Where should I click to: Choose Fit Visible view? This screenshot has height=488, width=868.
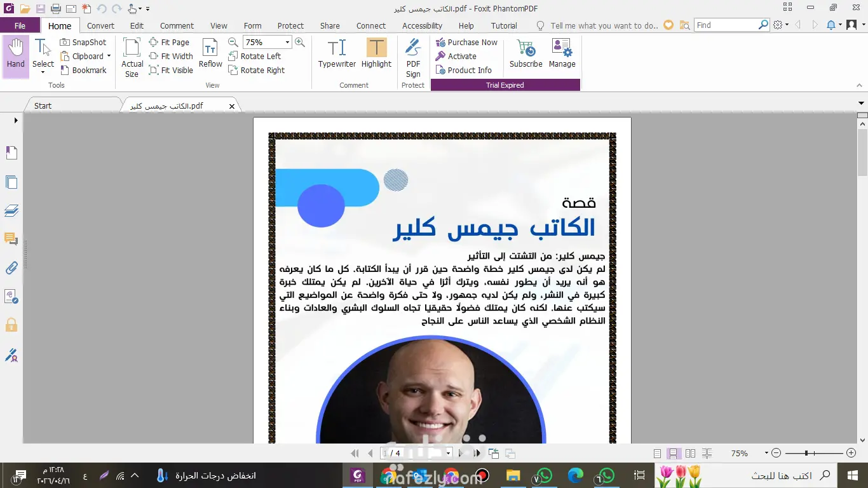pyautogui.click(x=171, y=70)
